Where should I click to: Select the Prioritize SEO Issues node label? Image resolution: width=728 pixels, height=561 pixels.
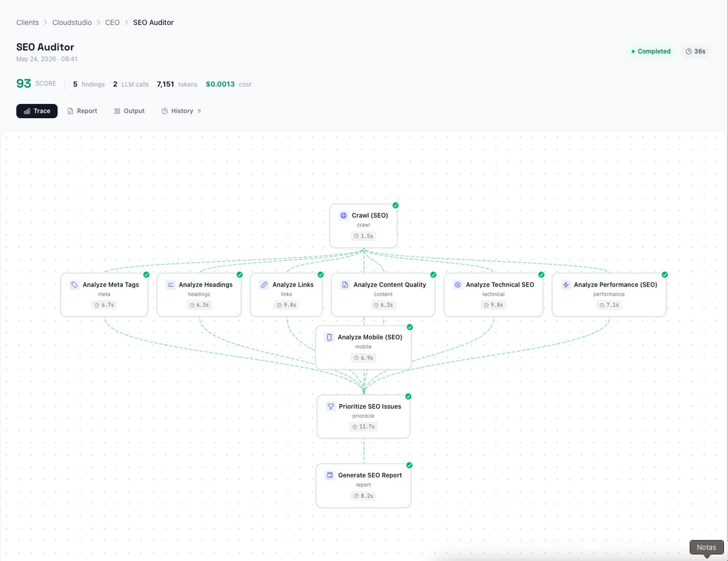pos(370,406)
